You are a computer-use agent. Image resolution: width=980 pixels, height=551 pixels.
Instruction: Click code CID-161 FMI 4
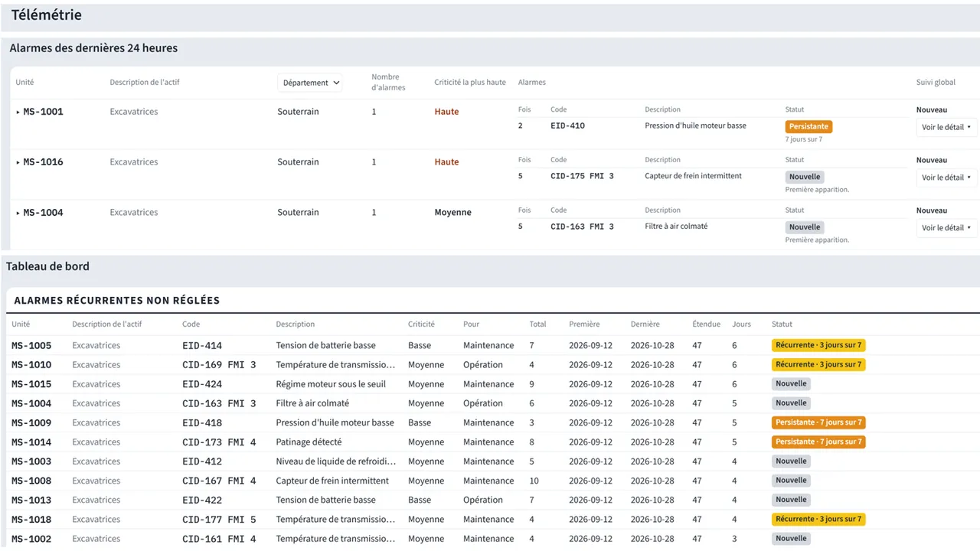(x=219, y=539)
